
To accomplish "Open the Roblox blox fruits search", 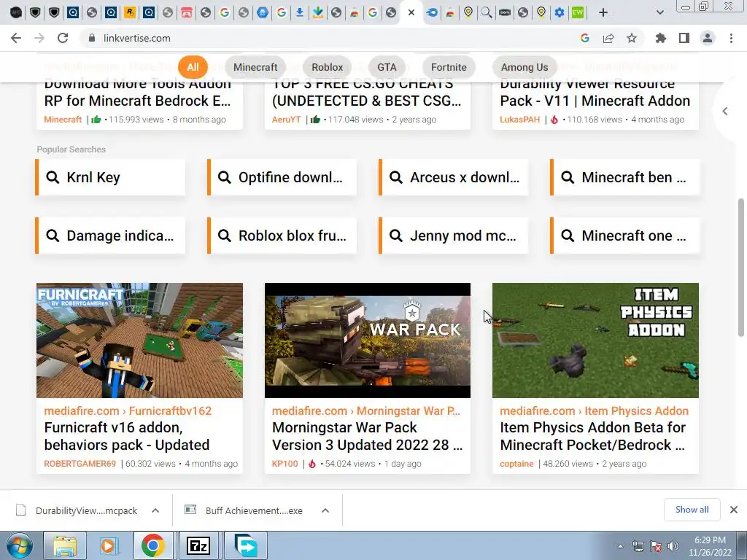I will click(282, 236).
